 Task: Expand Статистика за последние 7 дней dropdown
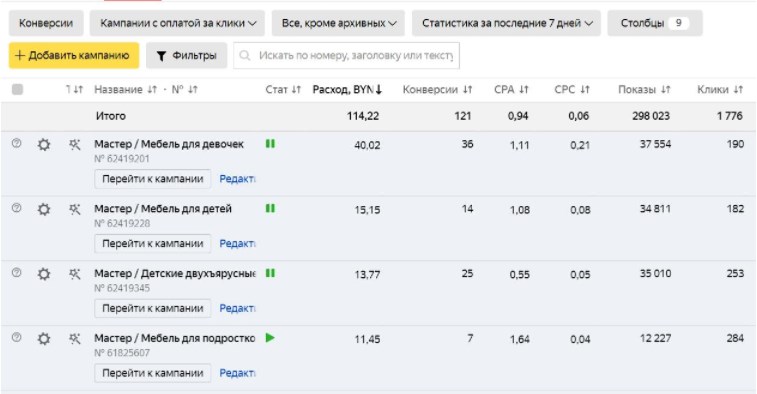point(506,23)
